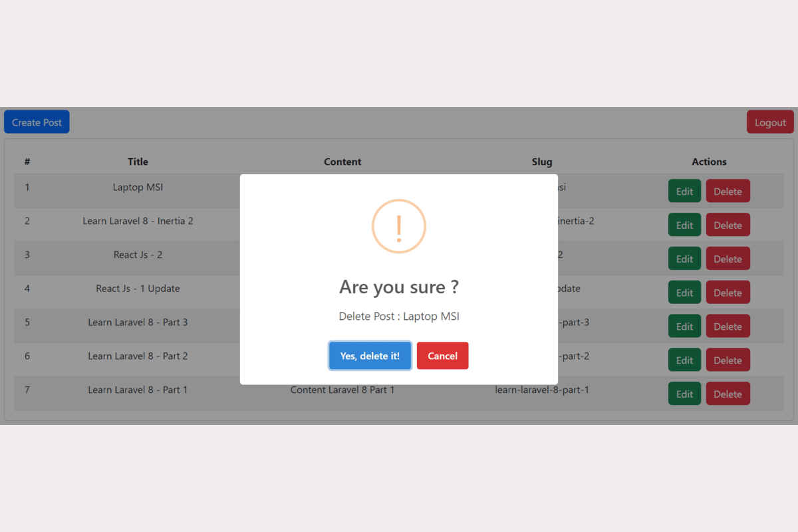
Task: Cancel the delete confirmation dialog
Action: [x=442, y=356]
